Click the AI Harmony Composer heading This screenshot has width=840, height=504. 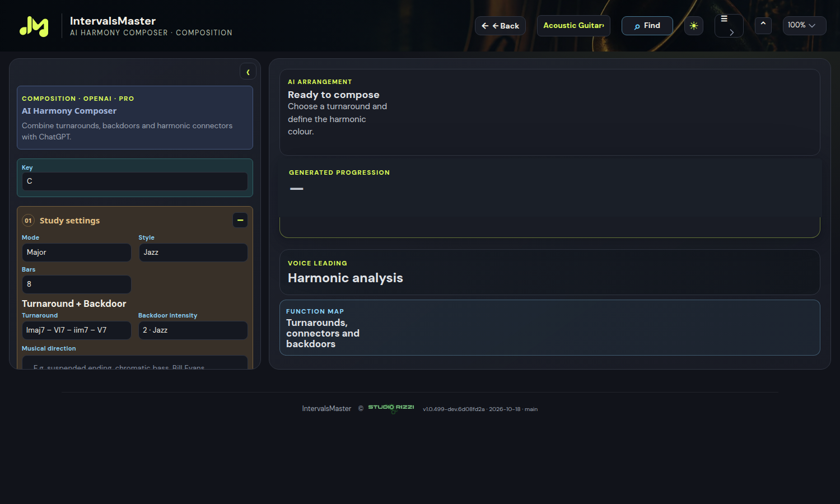coord(69,111)
